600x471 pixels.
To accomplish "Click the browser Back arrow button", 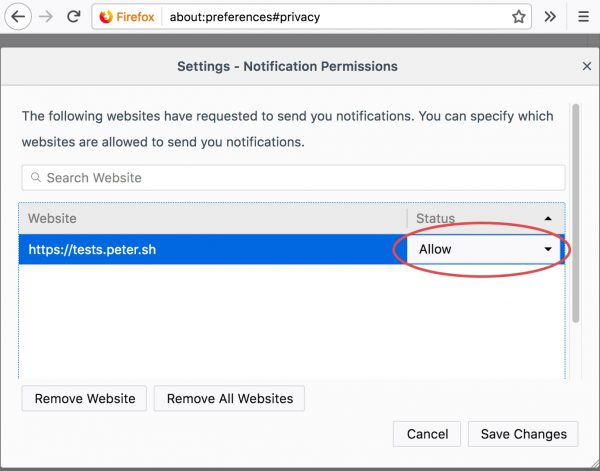I will click(x=19, y=17).
